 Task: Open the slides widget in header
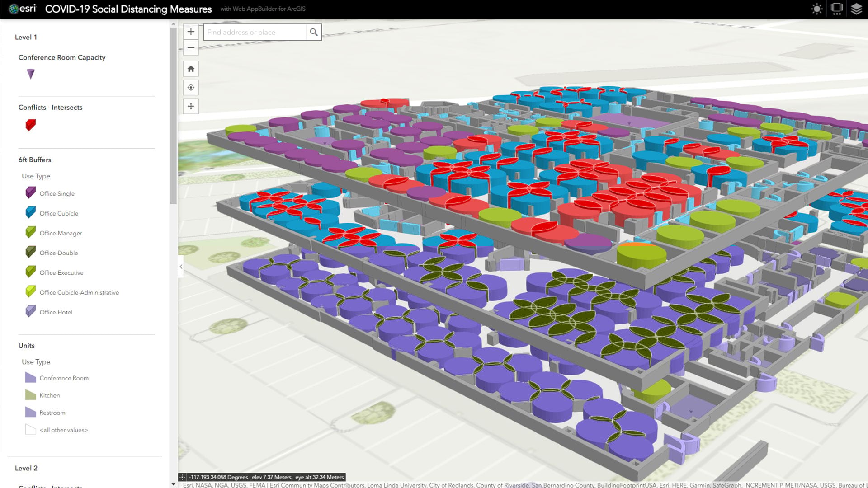836,9
